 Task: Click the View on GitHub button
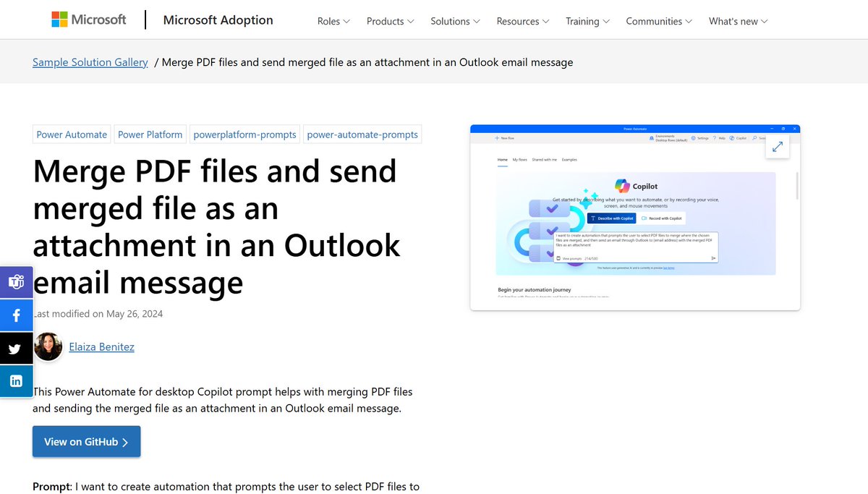click(x=86, y=441)
